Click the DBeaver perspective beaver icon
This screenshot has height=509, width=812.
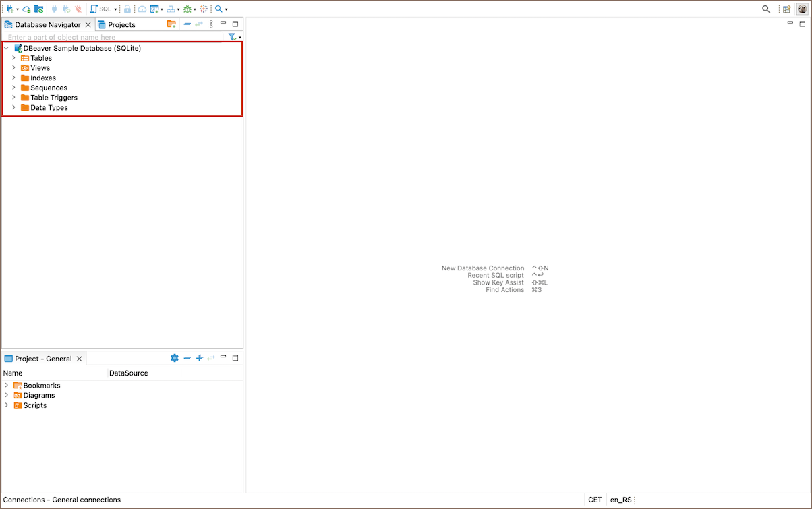802,9
